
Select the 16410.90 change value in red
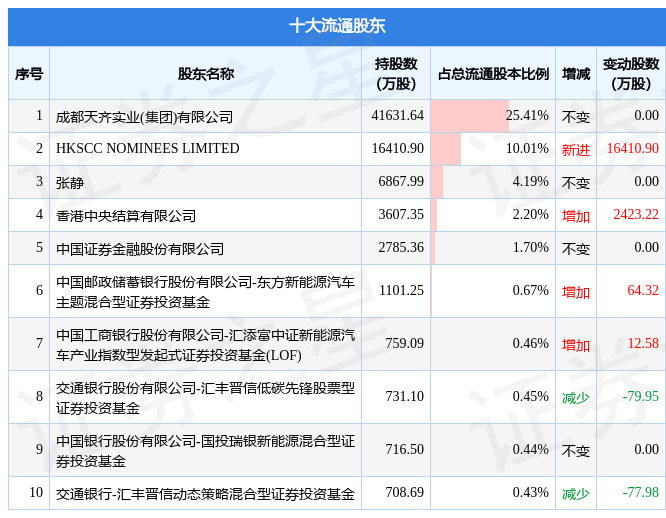point(632,148)
